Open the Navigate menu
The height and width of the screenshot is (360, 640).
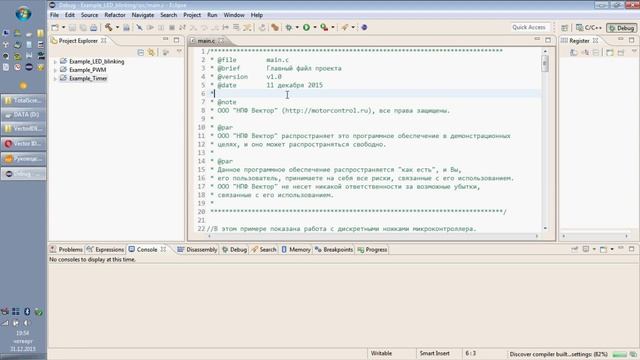pos(143,15)
